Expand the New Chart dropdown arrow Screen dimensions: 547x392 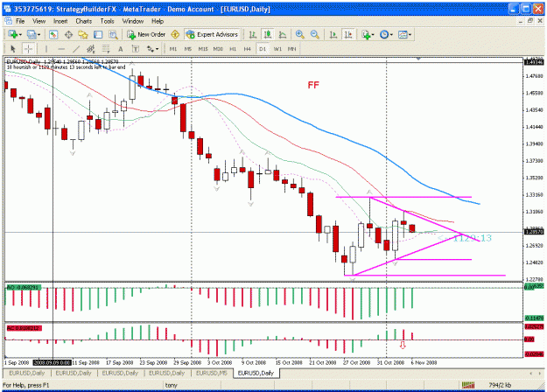[x=20, y=34]
